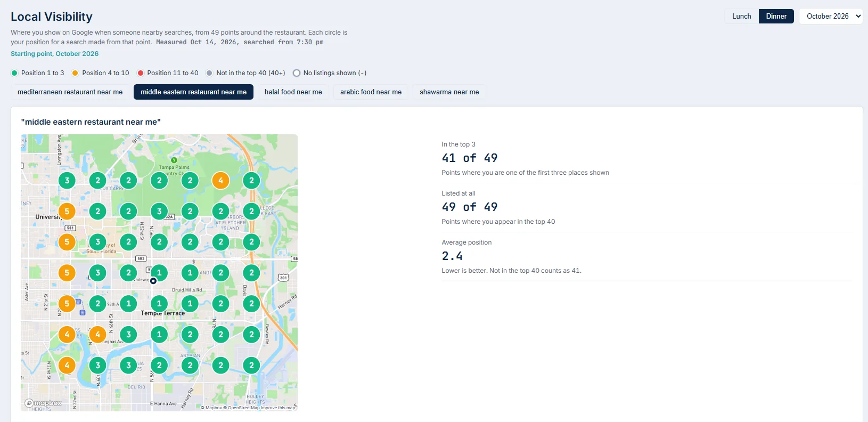Click the quoted "middle eastern restaurant near me" card title
868x422 pixels.
click(91, 122)
